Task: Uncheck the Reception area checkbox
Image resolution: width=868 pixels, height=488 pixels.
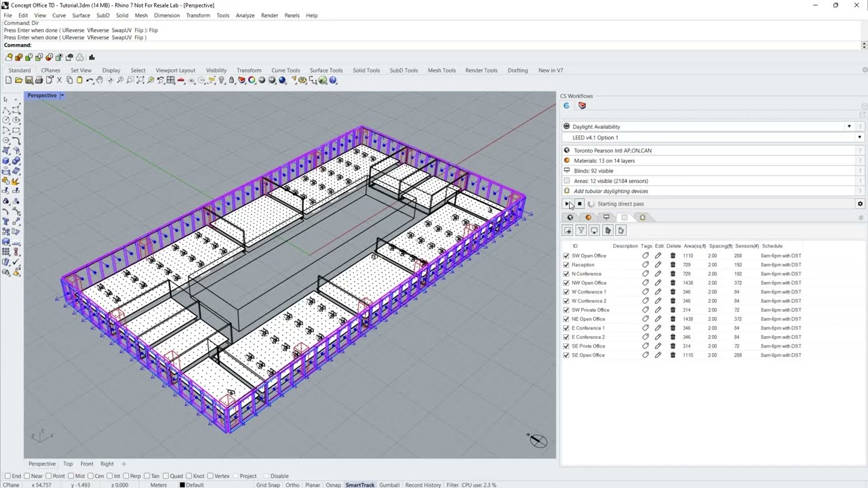Action: point(566,265)
